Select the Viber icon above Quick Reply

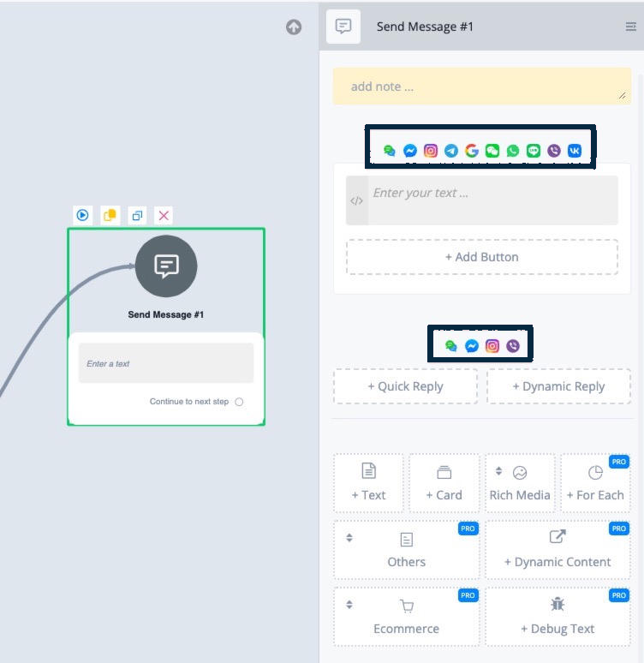click(513, 346)
